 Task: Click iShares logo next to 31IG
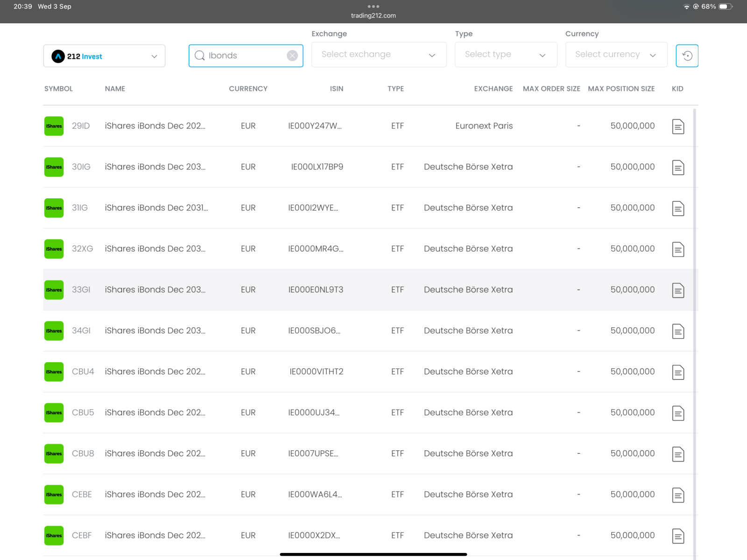[x=54, y=208]
